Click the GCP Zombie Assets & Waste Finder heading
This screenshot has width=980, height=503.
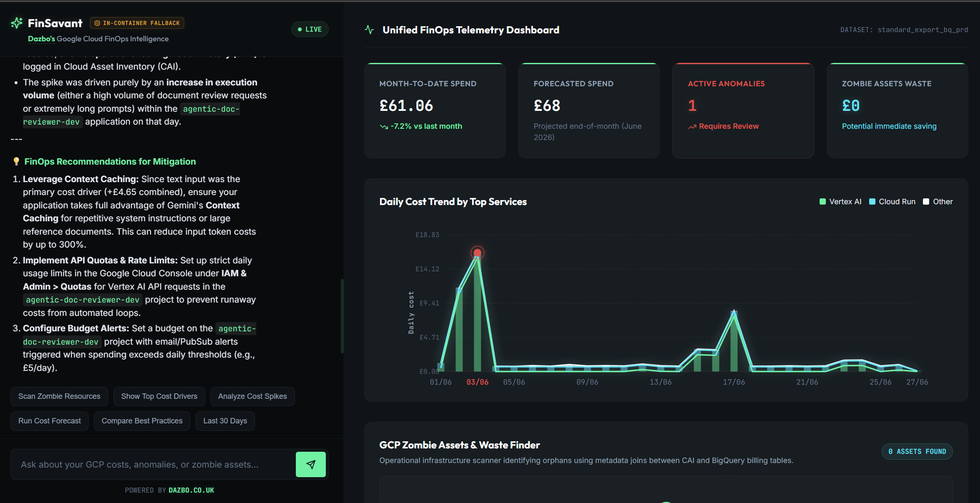point(460,445)
